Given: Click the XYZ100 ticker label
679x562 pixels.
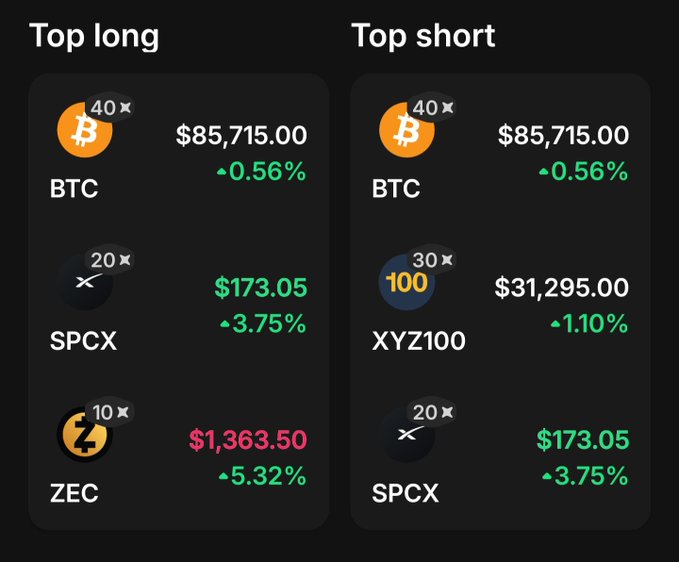Looking at the screenshot, I should (419, 341).
